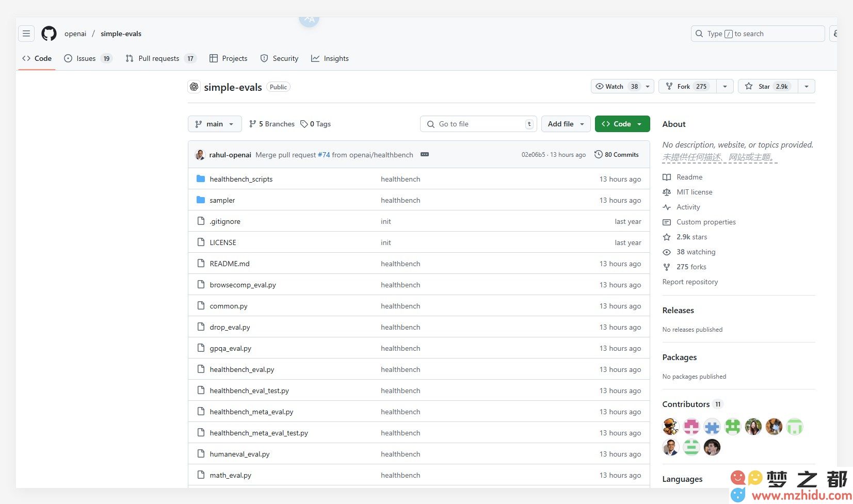Click rahul-openai author name
Image resolution: width=853 pixels, height=504 pixels.
tap(230, 155)
